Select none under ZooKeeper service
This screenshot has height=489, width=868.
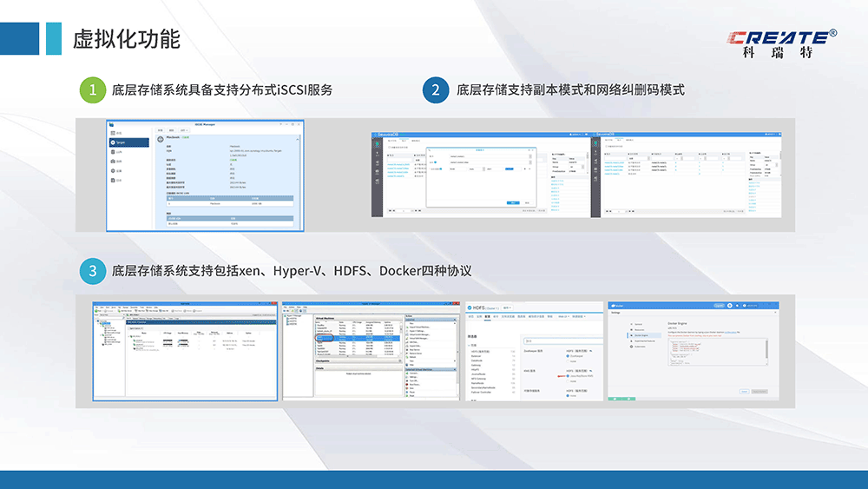pyautogui.click(x=568, y=361)
